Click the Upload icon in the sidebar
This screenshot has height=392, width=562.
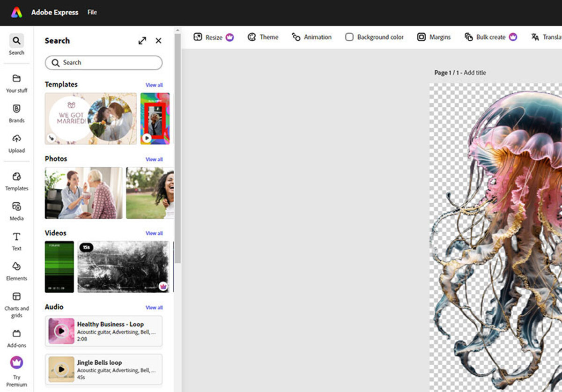click(16, 144)
